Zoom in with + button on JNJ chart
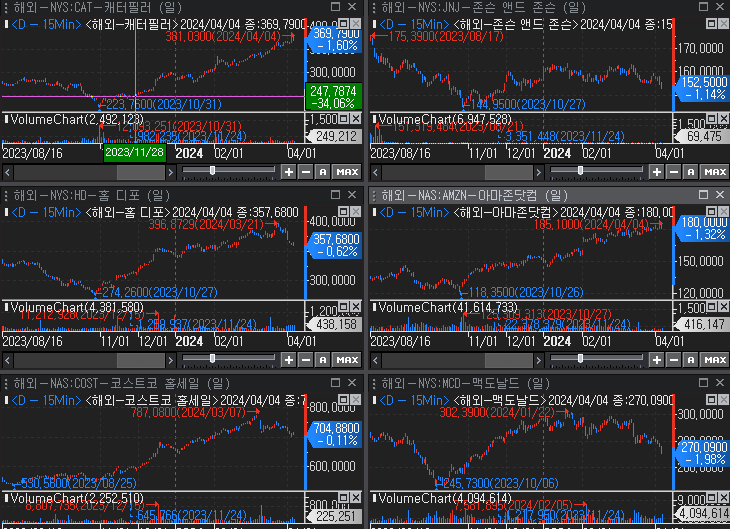The width and height of the screenshot is (730, 529). point(657,172)
